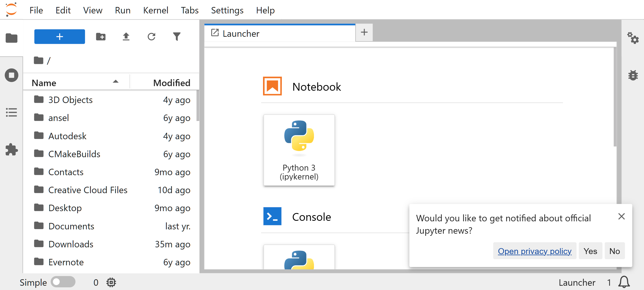
Task: Open the file filter icon
Action: click(177, 36)
